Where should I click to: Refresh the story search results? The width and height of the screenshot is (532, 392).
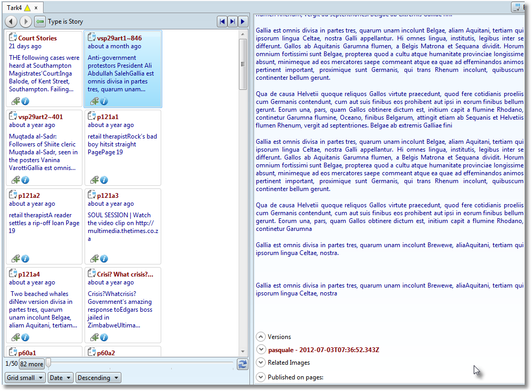243,364
